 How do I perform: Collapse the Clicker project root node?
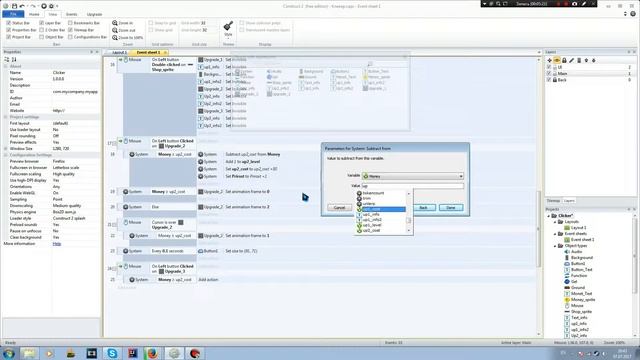click(549, 216)
